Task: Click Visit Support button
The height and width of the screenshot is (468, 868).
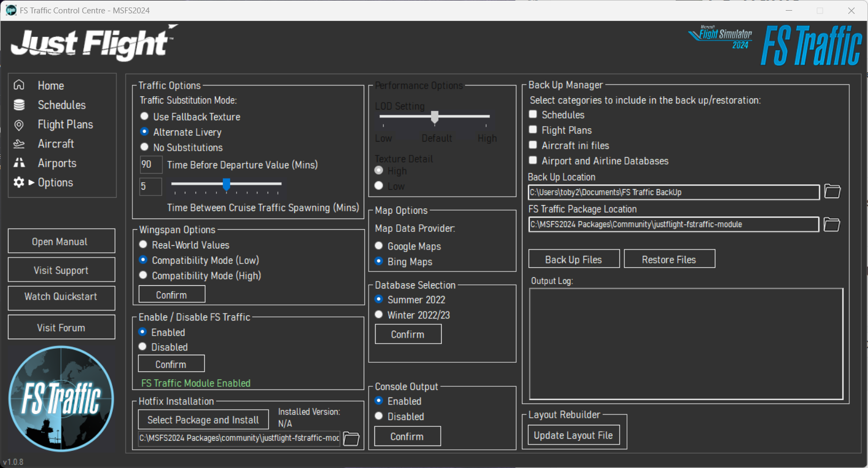Action: pos(61,270)
